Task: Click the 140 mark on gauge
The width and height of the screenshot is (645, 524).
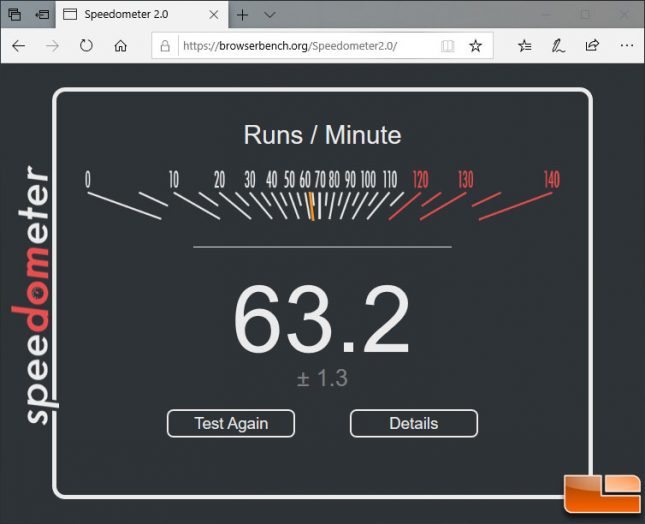Action: tap(552, 180)
